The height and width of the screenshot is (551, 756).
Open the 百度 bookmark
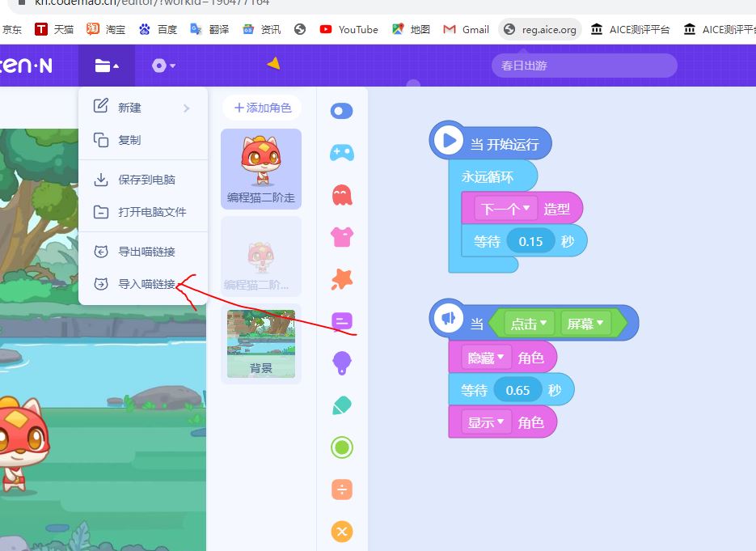click(158, 29)
